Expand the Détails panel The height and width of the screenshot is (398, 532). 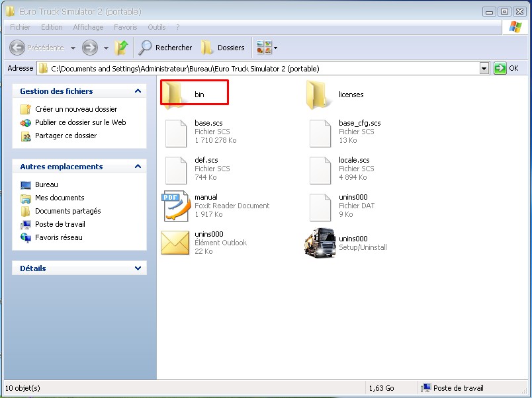[138, 268]
